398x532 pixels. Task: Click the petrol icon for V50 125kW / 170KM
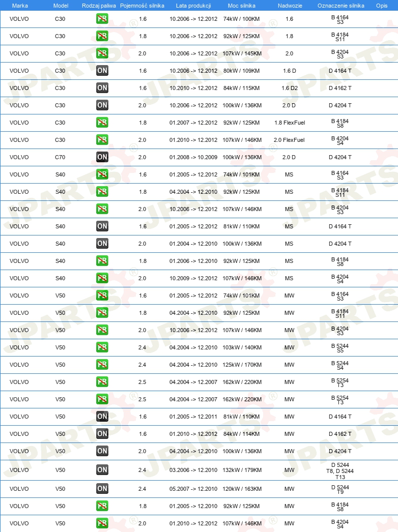tap(102, 365)
